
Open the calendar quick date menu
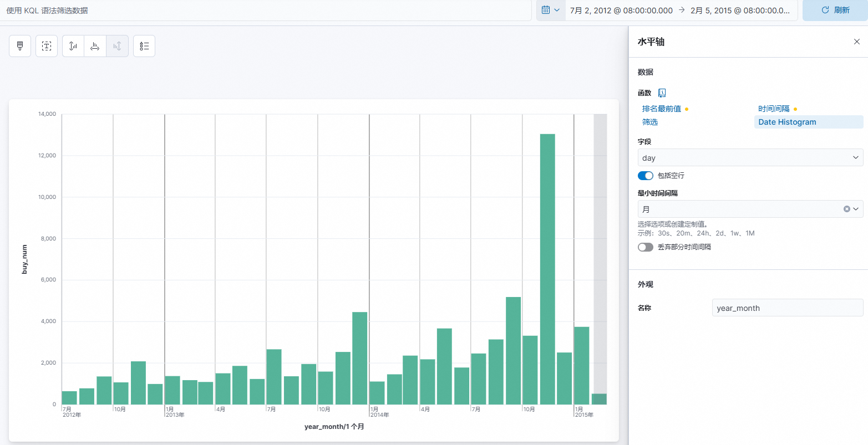click(550, 10)
